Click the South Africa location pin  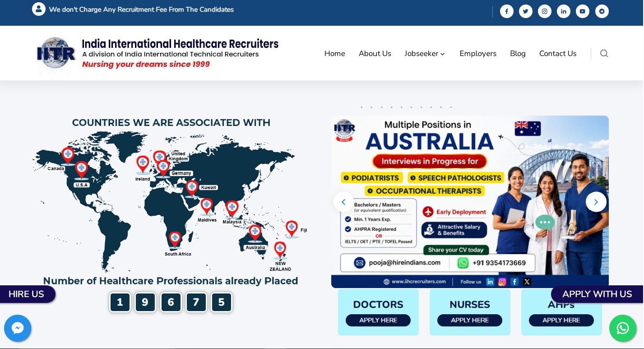pyautogui.click(x=175, y=240)
